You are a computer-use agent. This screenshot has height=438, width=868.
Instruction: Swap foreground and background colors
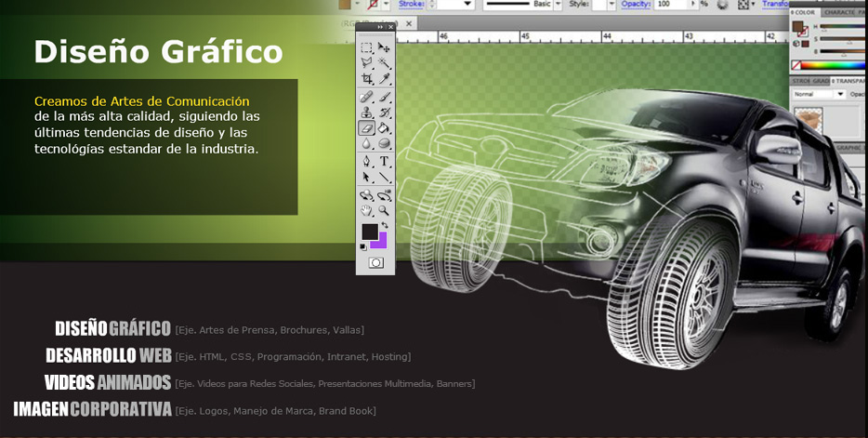point(385,226)
